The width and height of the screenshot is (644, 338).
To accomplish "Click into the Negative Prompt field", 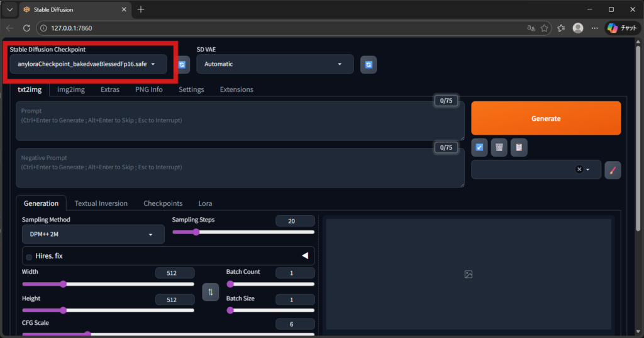I will pyautogui.click(x=239, y=167).
